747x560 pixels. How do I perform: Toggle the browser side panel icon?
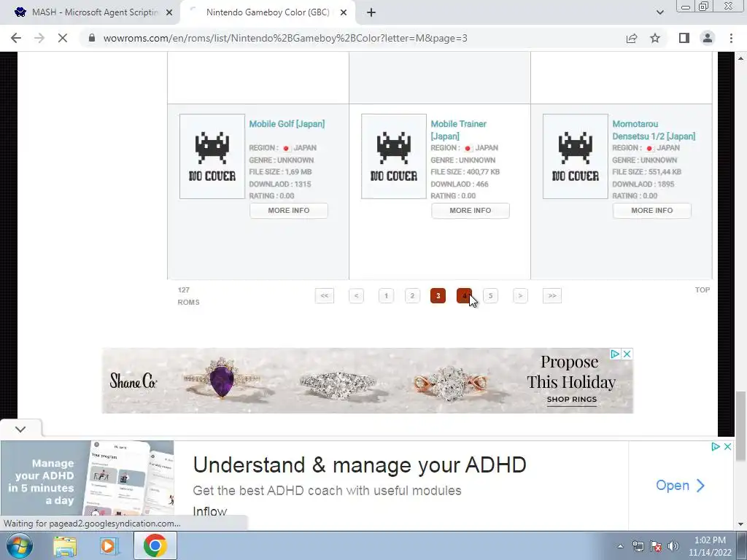click(684, 38)
